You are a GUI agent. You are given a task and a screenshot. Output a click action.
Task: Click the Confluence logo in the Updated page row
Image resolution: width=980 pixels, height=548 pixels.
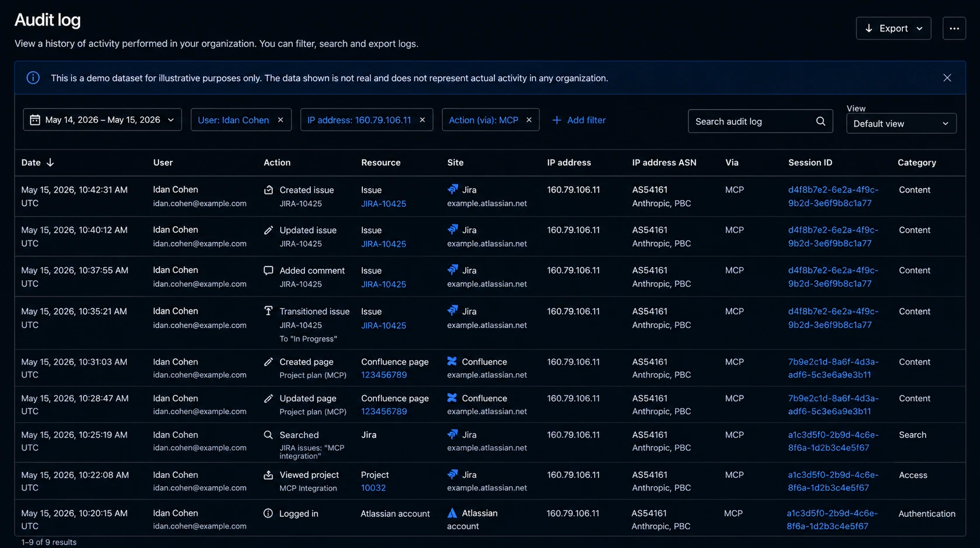[x=452, y=398]
